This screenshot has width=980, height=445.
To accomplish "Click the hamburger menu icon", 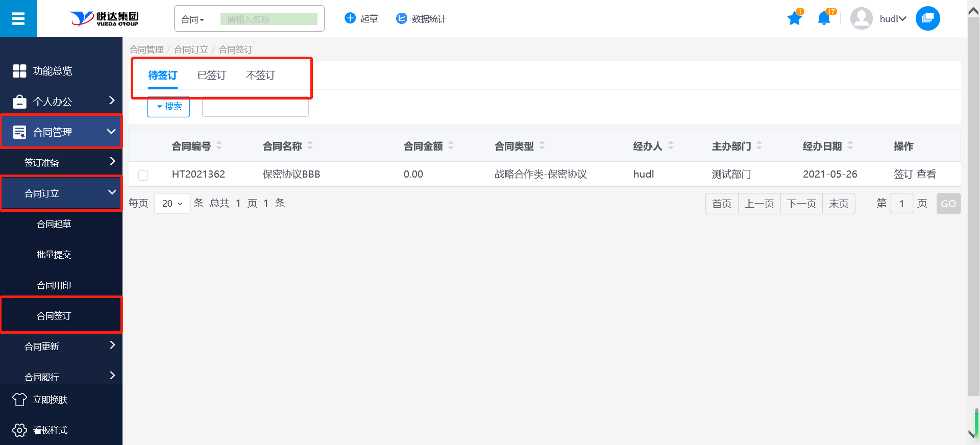I will pos(18,19).
